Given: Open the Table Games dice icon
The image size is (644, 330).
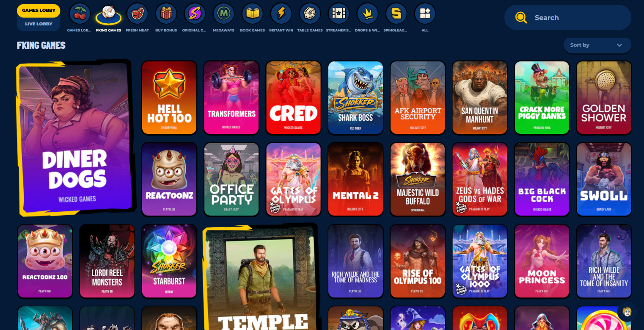Looking at the screenshot, I should point(310,14).
